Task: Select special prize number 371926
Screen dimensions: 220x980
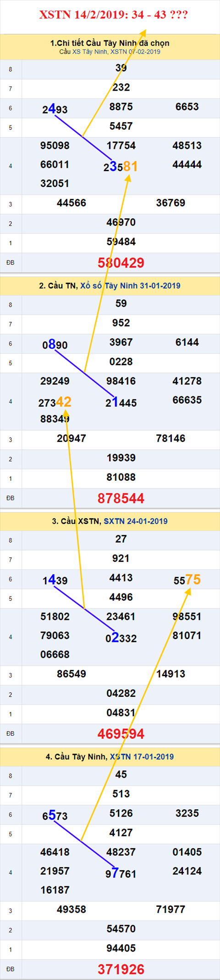Action: 121,969
